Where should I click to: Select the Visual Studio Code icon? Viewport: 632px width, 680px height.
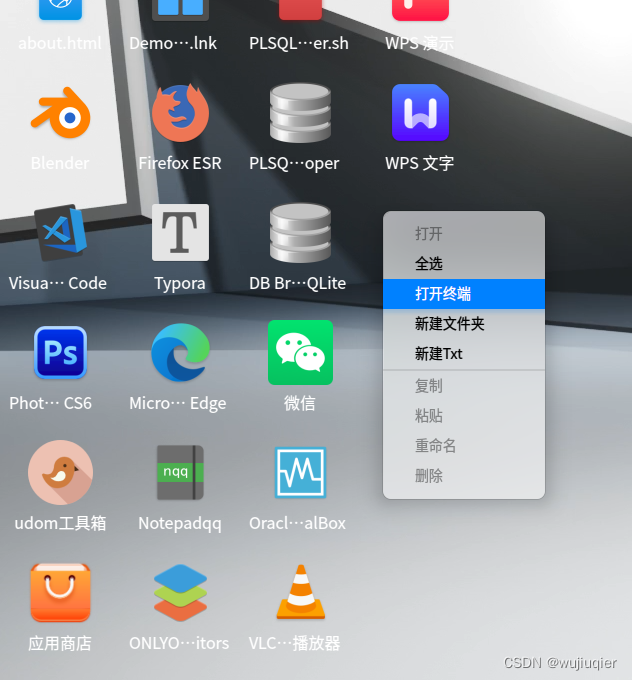[60, 233]
